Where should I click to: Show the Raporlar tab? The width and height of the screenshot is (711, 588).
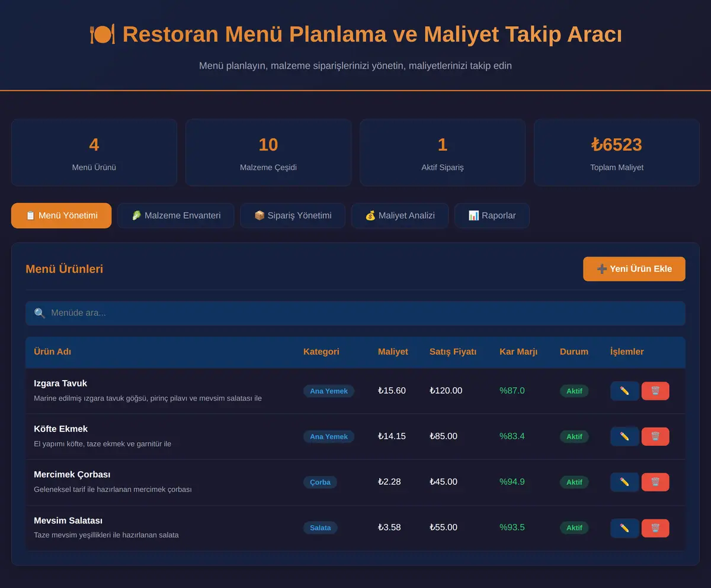492,215
